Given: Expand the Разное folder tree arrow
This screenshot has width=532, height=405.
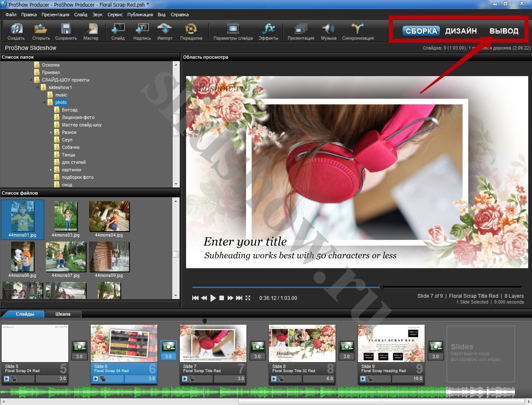Looking at the screenshot, I should tap(51, 132).
